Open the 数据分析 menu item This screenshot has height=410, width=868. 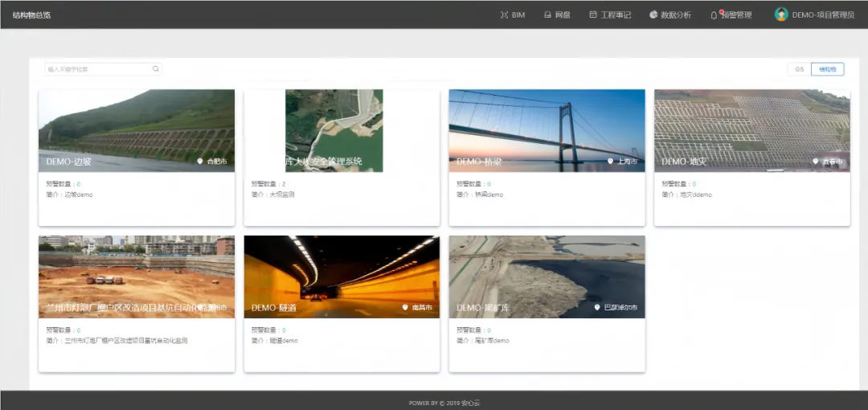(x=675, y=14)
